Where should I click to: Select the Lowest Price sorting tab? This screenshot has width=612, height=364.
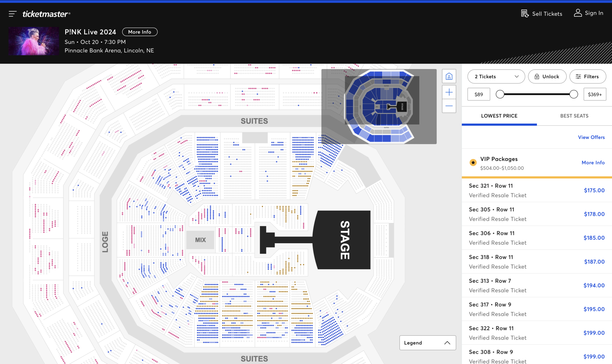pyautogui.click(x=499, y=116)
